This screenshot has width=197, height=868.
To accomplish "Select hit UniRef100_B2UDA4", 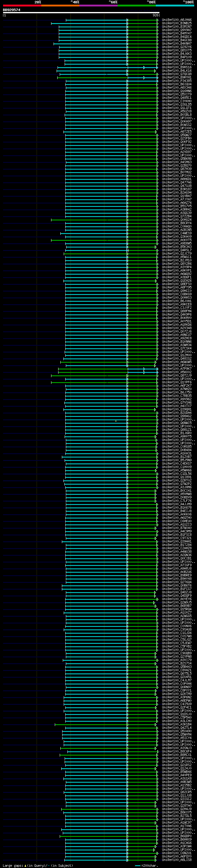I will 177,413.
